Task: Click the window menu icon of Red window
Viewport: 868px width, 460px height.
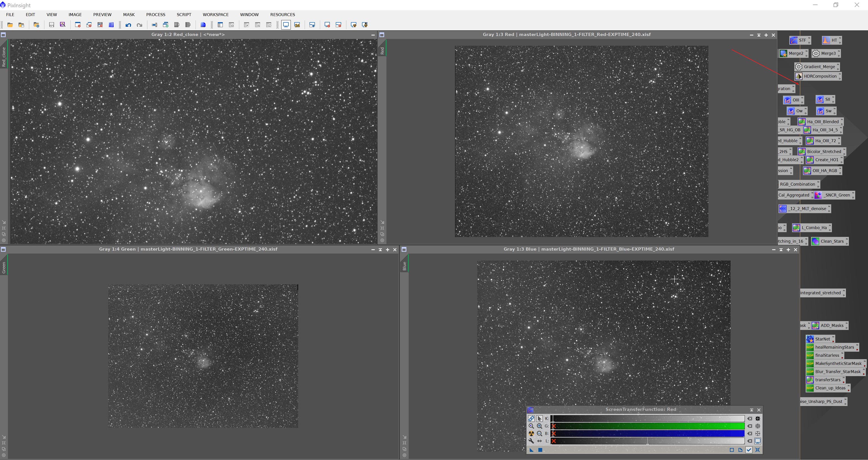Action: pos(382,35)
